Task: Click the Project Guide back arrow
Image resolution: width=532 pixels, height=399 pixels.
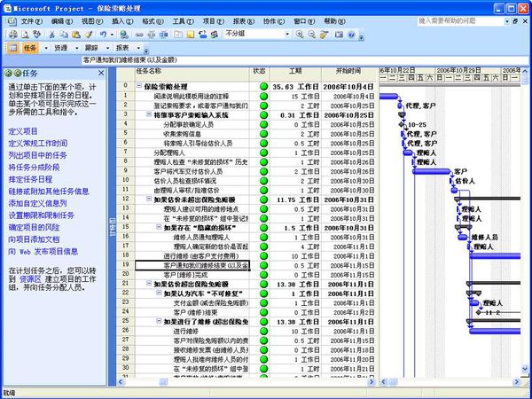Action: (x=9, y=74)
